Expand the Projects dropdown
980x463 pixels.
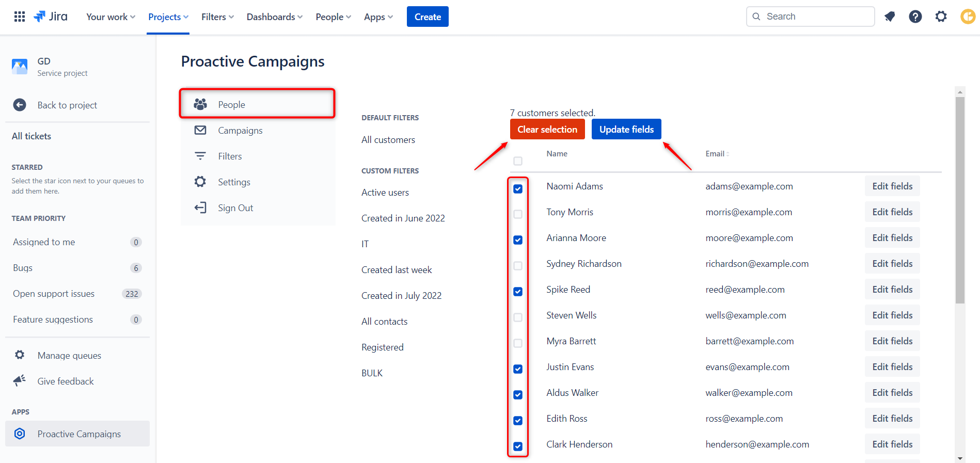pos(168,17)
